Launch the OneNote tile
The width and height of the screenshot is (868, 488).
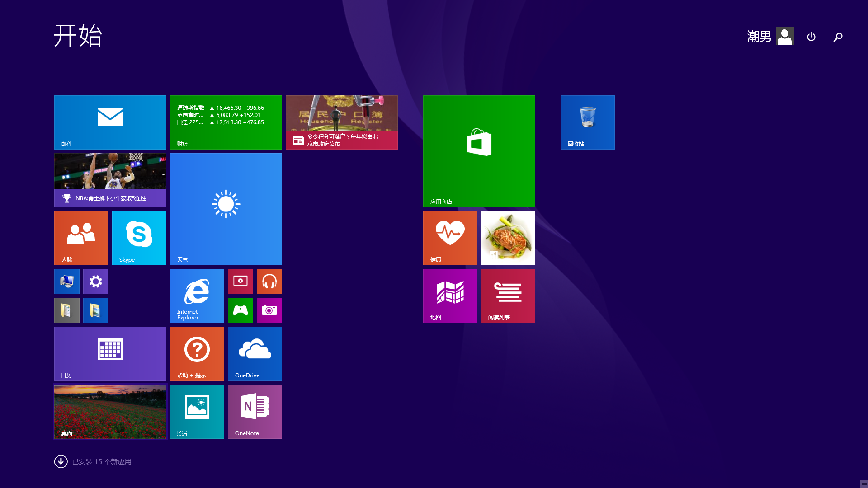pyautogui.click(x=255, y=412)
